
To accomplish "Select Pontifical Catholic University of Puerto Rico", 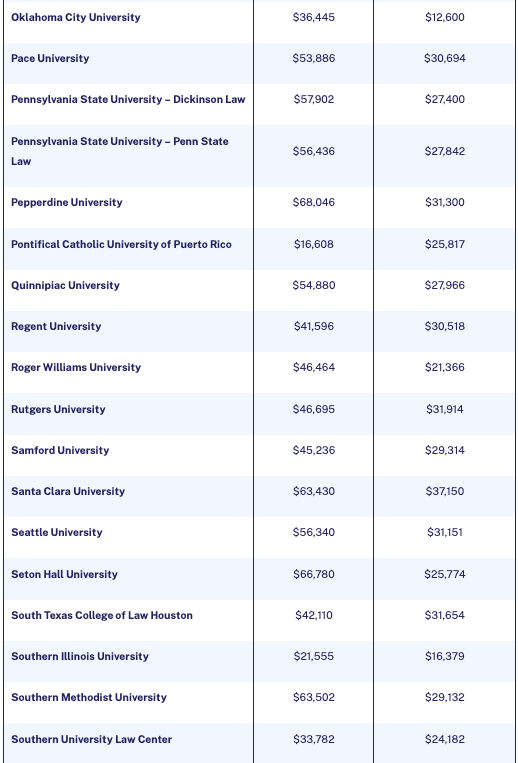I will (x=121, y=244).
